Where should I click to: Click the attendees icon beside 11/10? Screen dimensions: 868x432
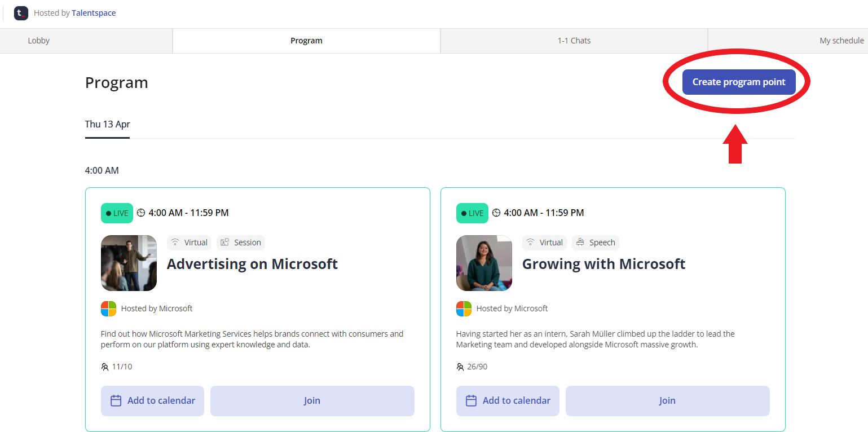click(105, 367)
